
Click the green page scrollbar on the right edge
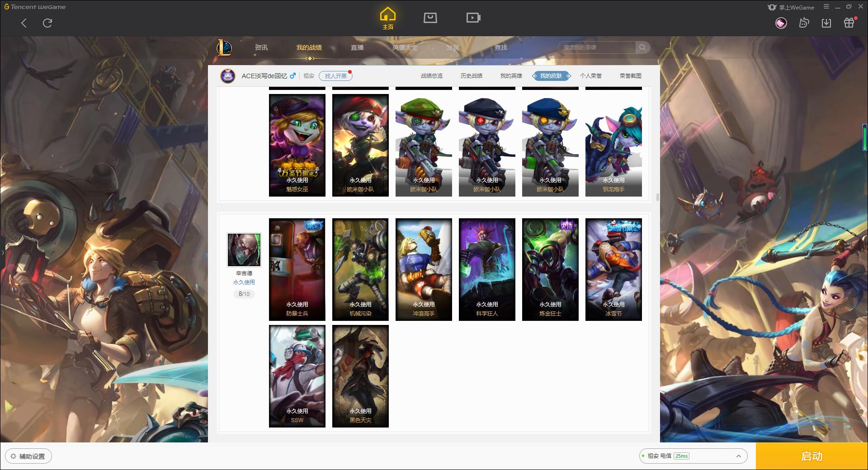point(865,137)
